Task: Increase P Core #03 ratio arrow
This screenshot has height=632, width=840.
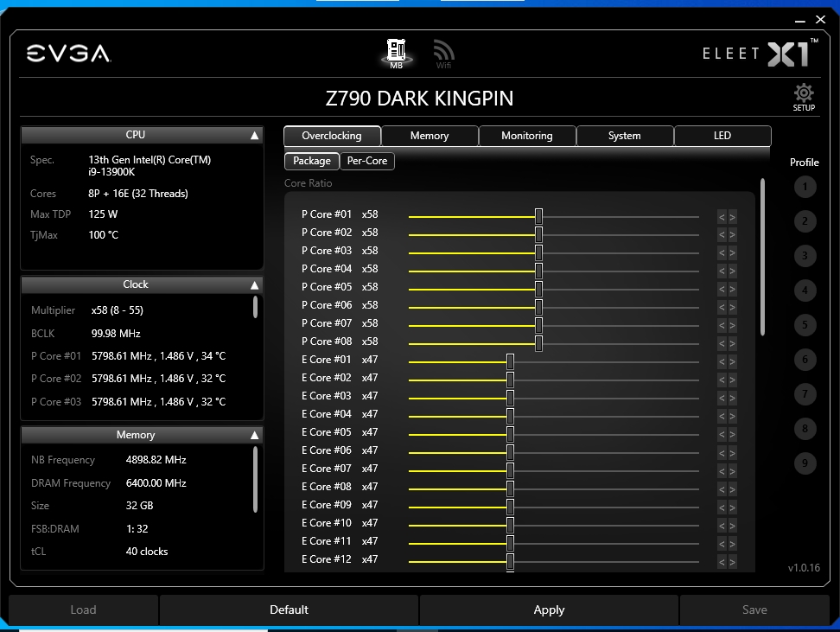Action: pyautogui.click(x=732, y=253)
